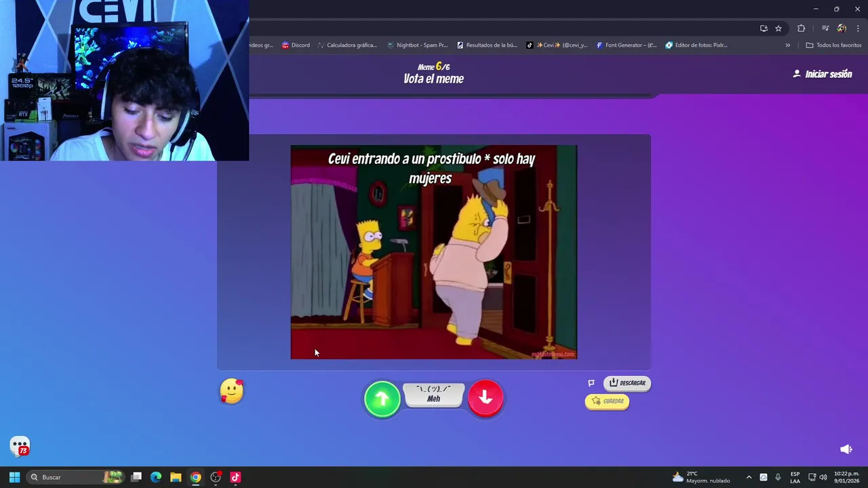Open the smiley emoji reaction picker
This screenshot has height=488, width=868.
point(231,391)
